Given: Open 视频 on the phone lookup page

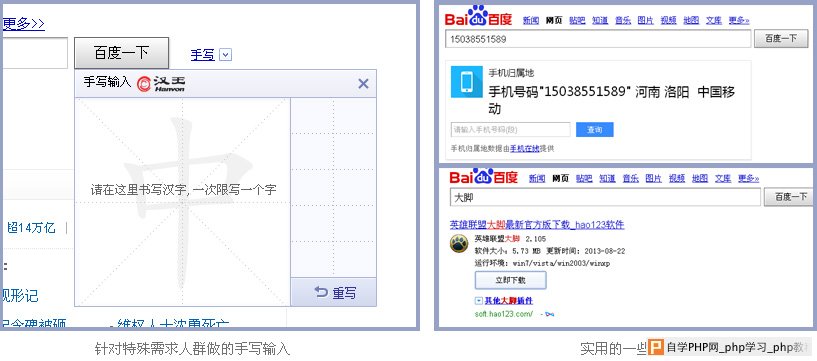Looking at the screenshot, I should click(669, 20).
